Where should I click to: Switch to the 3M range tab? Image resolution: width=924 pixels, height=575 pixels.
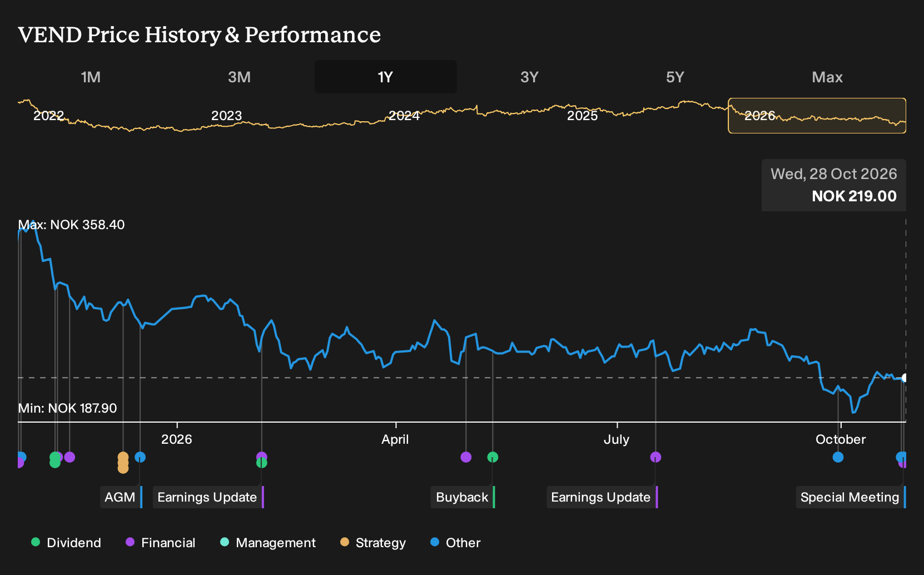239,77
